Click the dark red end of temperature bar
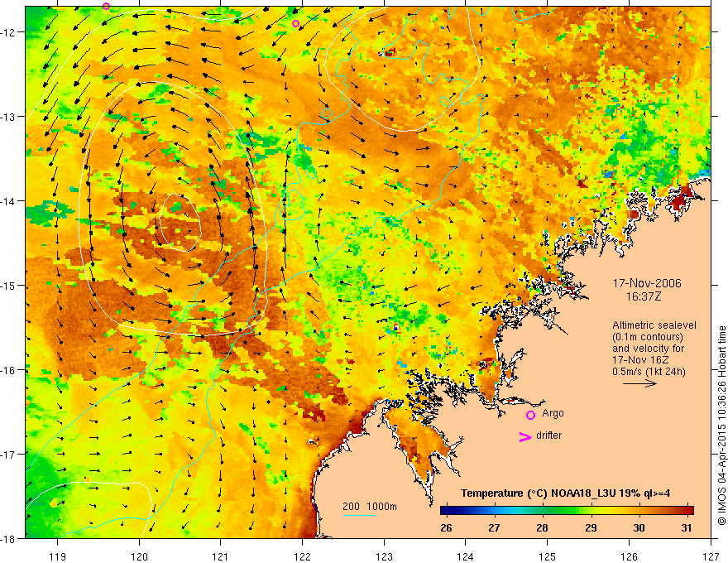Image resolution: width=728 pixels, height=563 pixels. 689,511
